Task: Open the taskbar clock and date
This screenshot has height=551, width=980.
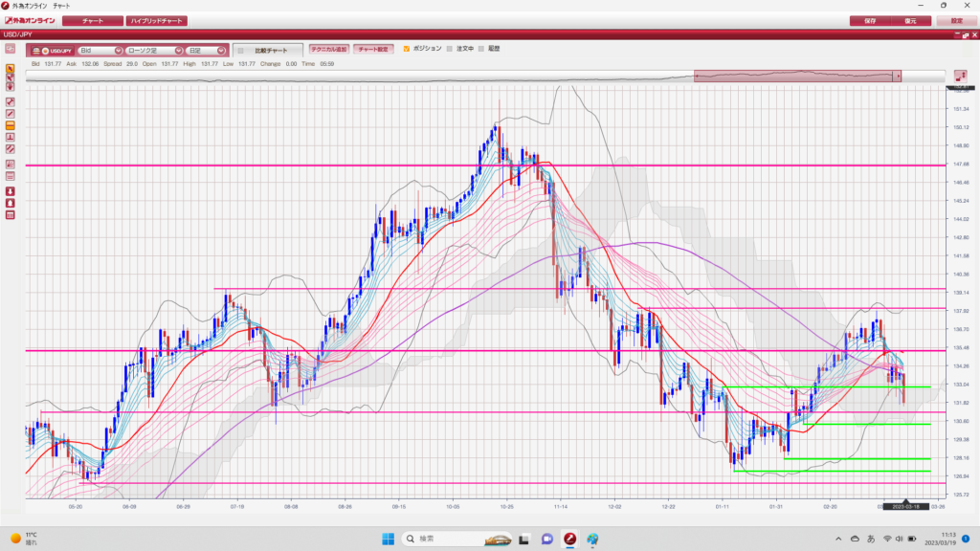Action: tap(940, 539)
